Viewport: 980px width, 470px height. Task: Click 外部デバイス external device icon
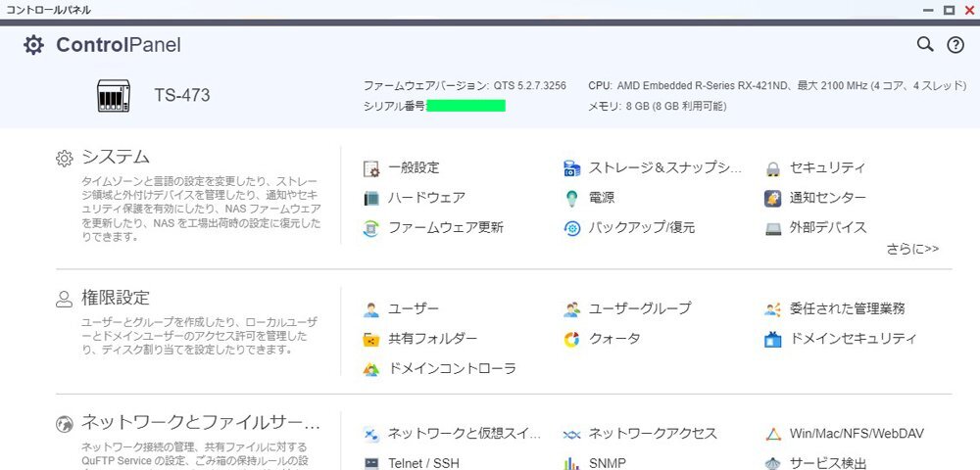[x=773, y=228]
